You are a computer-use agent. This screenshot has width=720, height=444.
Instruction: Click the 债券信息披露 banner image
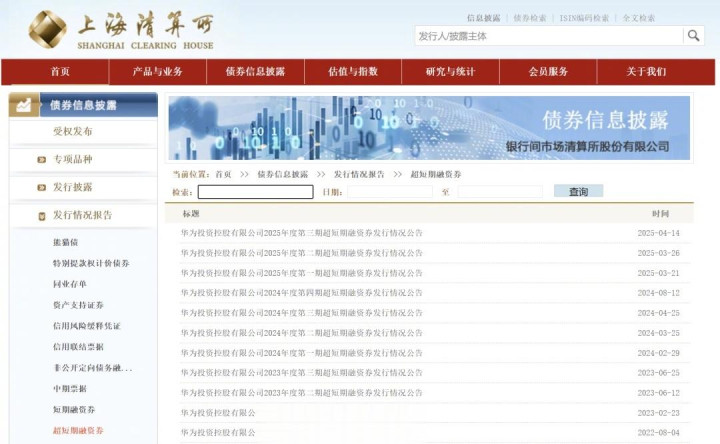[429, 128]
